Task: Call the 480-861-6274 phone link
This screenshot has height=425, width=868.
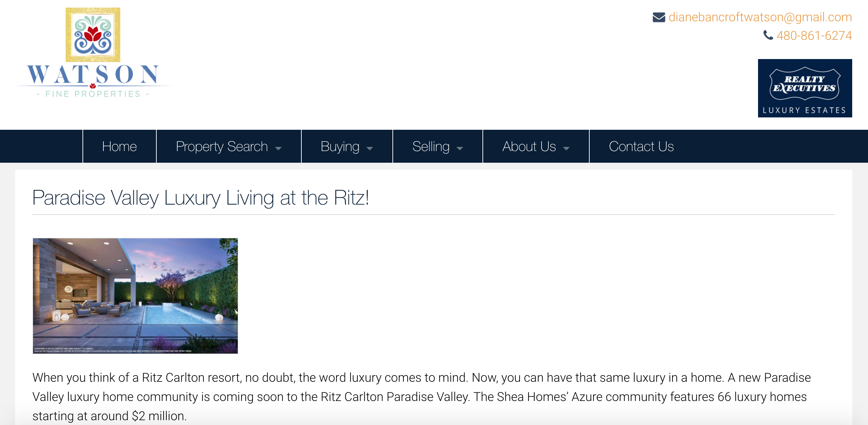Action: 814,35
